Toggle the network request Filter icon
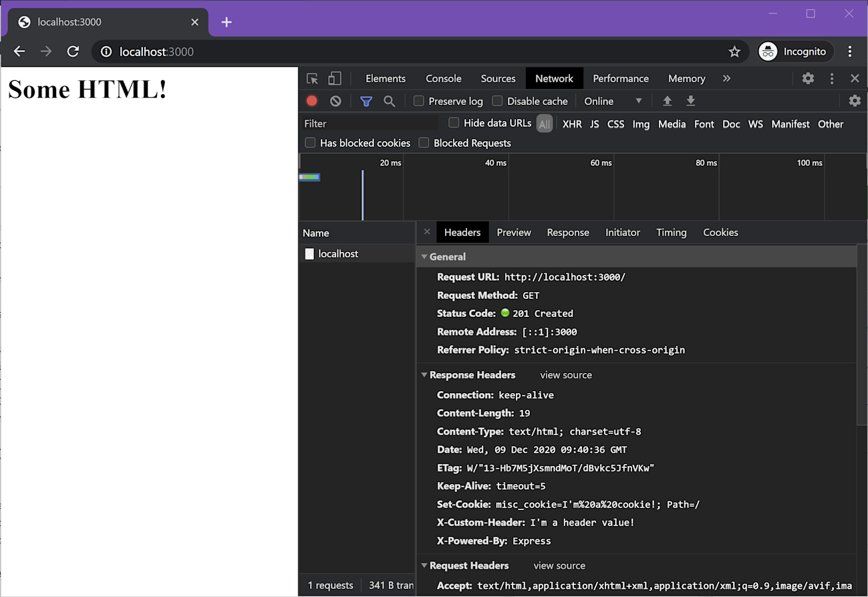Viewport: 868px width, 597px height. click(x=366, y=100)
